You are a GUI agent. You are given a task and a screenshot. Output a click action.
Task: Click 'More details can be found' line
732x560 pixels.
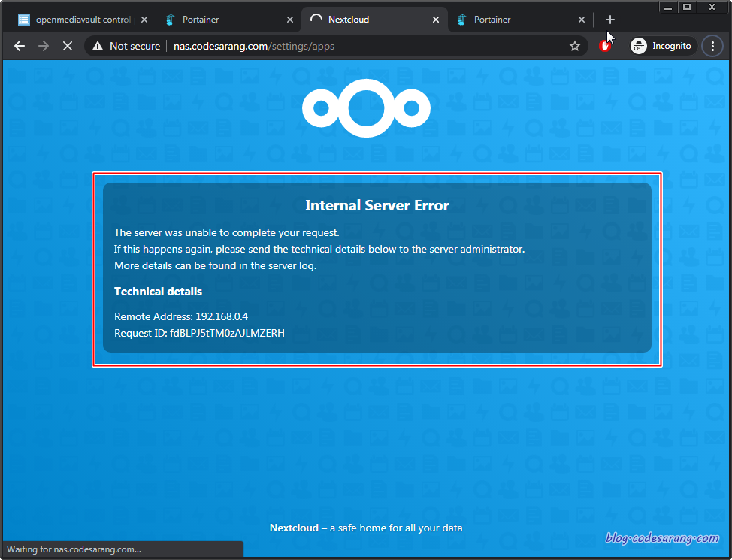click(215, 265)
